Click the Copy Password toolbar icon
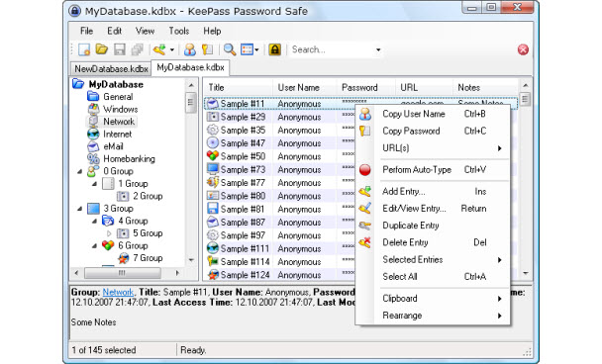This screenshot has width=602, height=364. click(207, 49)
